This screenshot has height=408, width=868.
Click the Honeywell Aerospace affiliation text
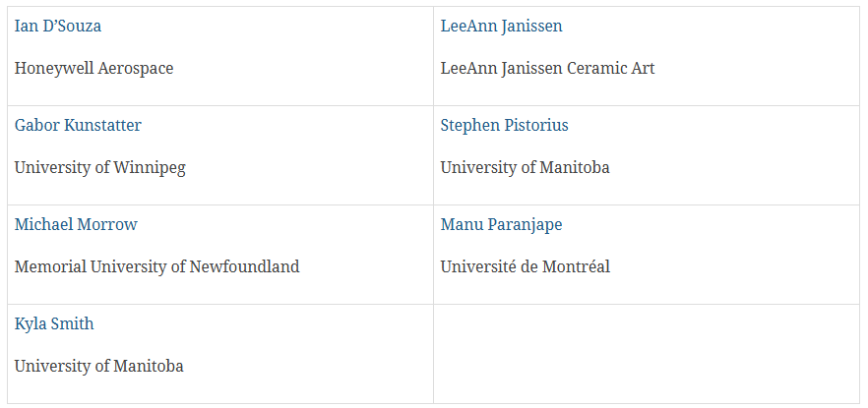(93, 69)
